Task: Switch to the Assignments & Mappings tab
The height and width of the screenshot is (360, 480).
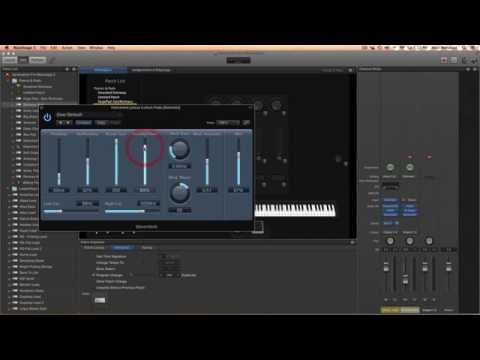Action: (x=151, y=70)
